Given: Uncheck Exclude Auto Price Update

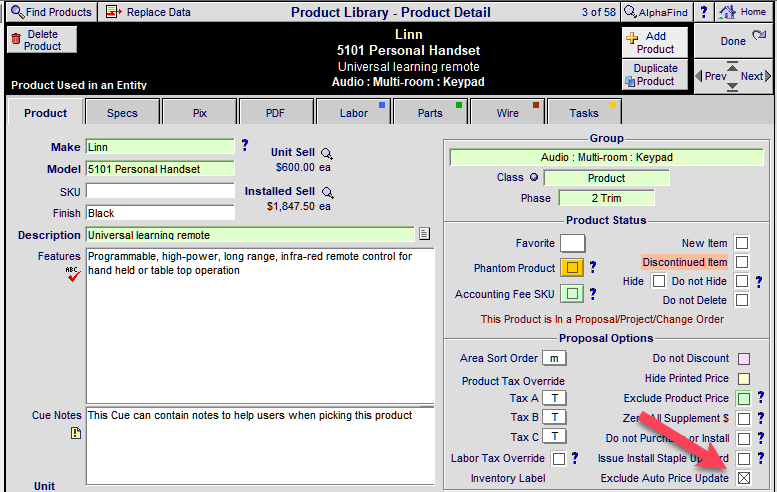Looking at the screenshot, I should coord(744,478).
